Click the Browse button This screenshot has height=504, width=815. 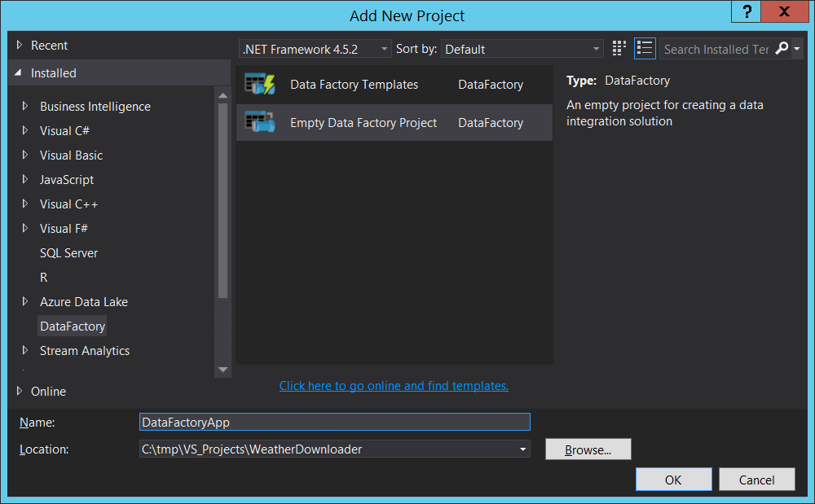(x=588, y=449)
